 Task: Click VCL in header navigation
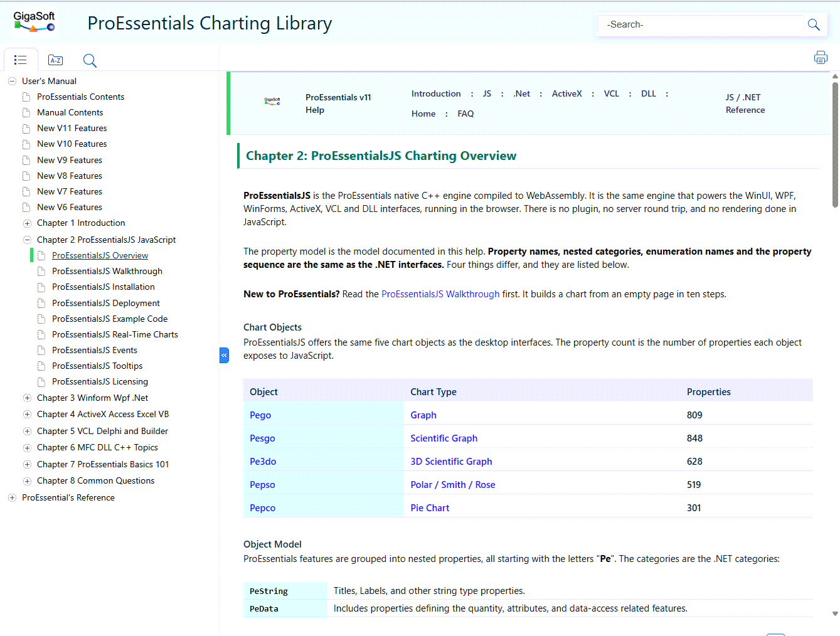[611, 93]
